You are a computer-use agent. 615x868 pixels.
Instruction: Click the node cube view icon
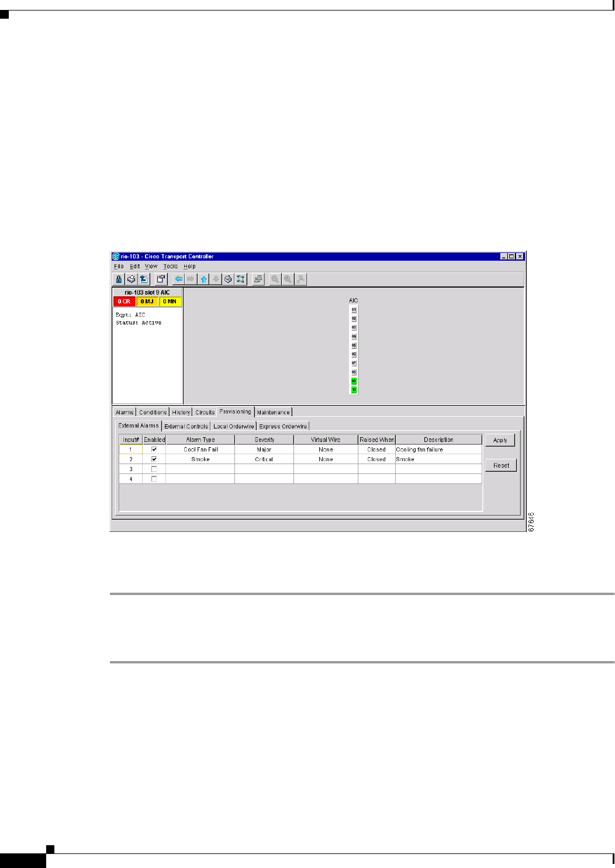click(x=228, y=279)
